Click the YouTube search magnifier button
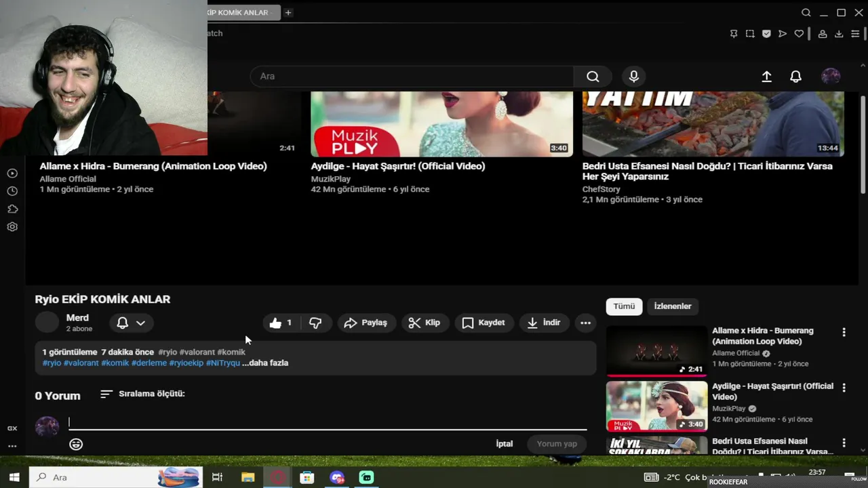The width and height of the screenshot is (868, 488). 593,77
